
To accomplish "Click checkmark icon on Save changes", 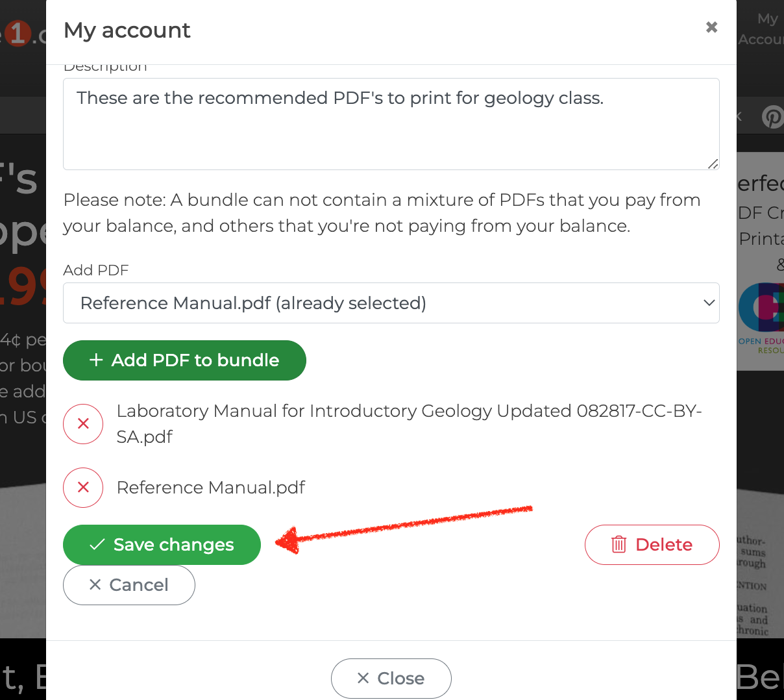I will point(97,545).
